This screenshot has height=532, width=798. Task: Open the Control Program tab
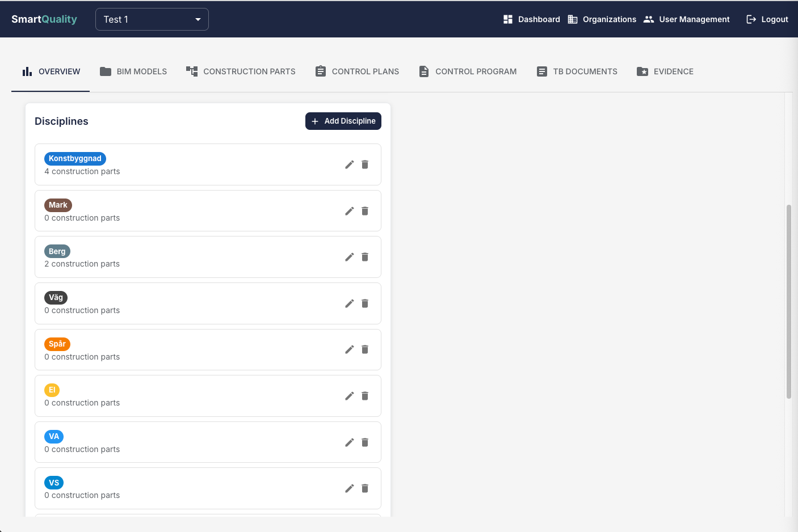468,71
